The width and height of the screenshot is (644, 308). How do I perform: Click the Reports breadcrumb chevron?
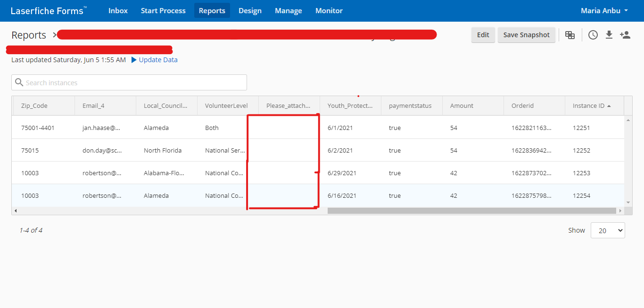[x=55, y=35]
